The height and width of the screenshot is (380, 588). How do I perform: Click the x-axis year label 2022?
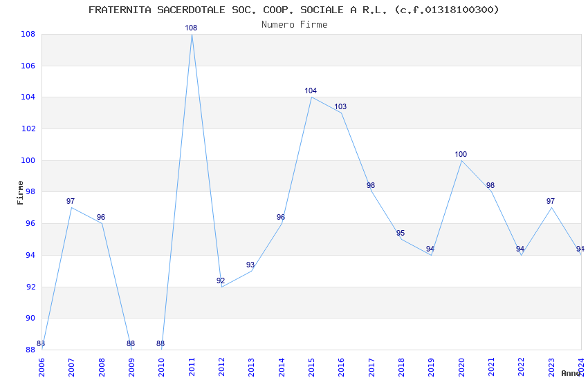click(x=522, y=367)
